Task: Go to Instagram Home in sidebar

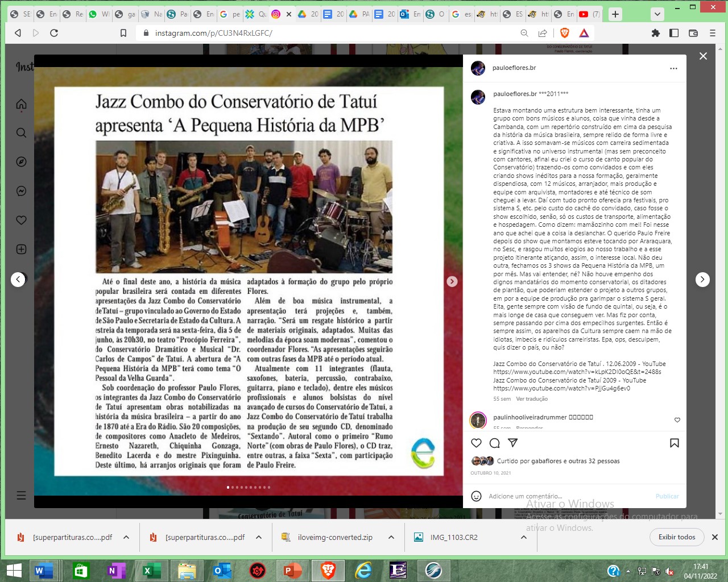Action: click(22, 104)
